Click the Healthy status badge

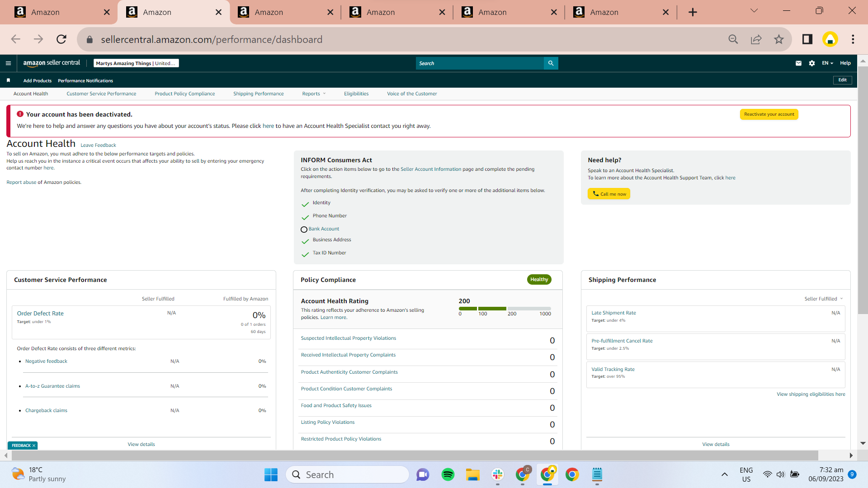539,280
